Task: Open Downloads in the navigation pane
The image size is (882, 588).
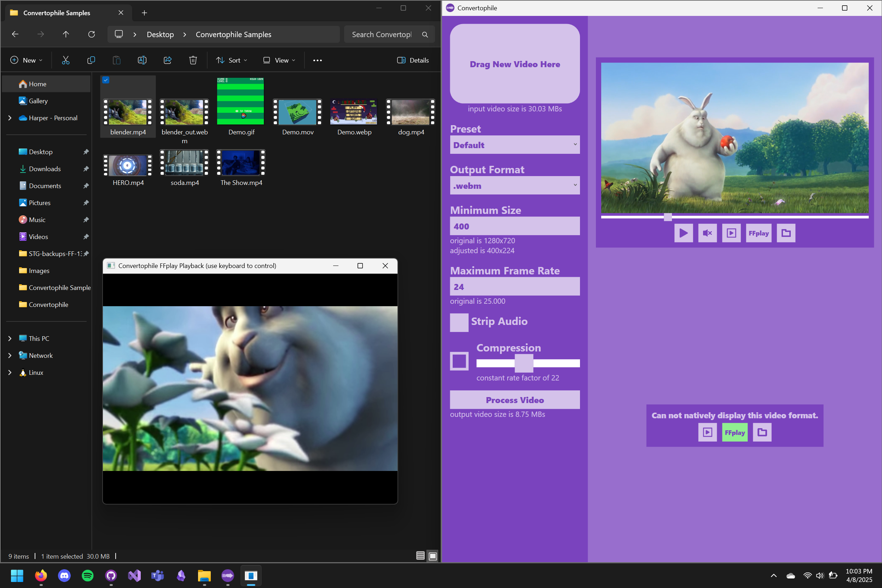Action: (46, 169)
